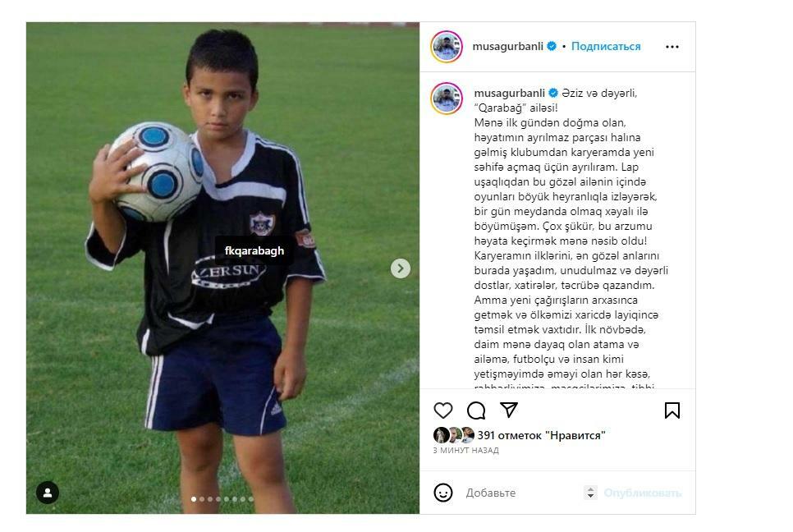Click the stepper arrows beside the comment field

(x=590, y=493)
